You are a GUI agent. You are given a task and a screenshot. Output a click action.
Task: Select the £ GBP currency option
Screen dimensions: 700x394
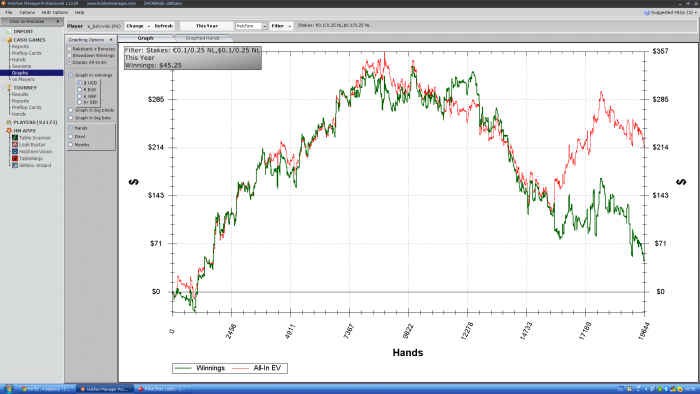point(79,96)
